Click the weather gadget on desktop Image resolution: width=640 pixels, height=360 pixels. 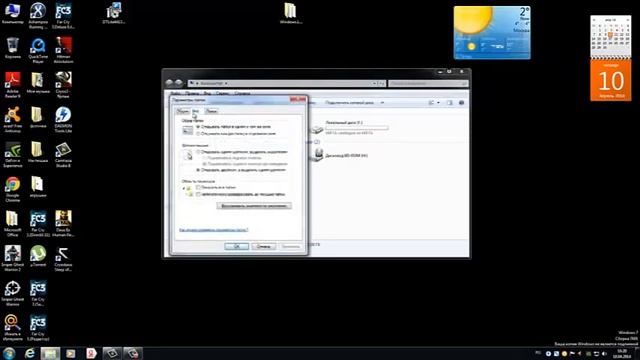pyautogui.click(x=492, y=32)
